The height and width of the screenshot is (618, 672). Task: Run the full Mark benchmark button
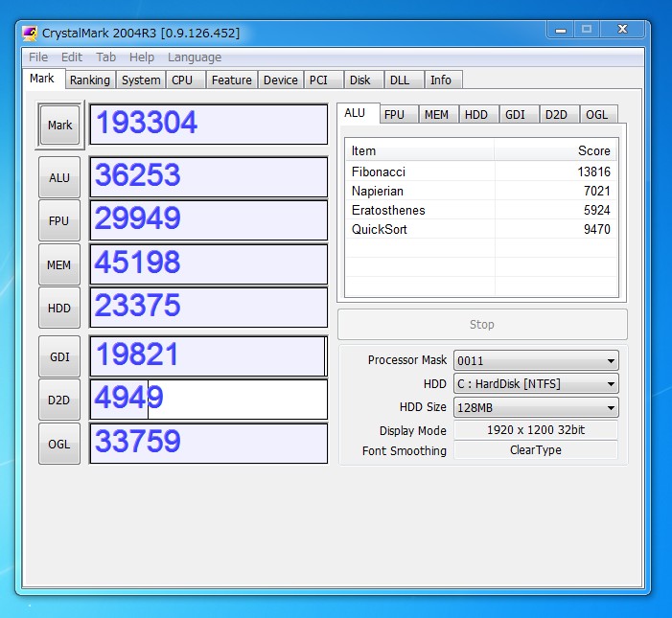click(59, 126)
